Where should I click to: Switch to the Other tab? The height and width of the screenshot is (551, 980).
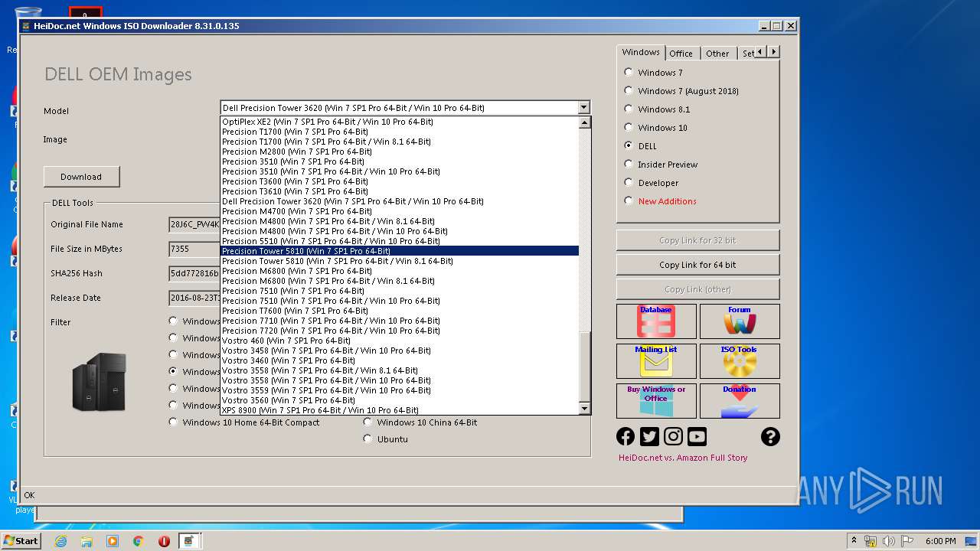(717, 54)
